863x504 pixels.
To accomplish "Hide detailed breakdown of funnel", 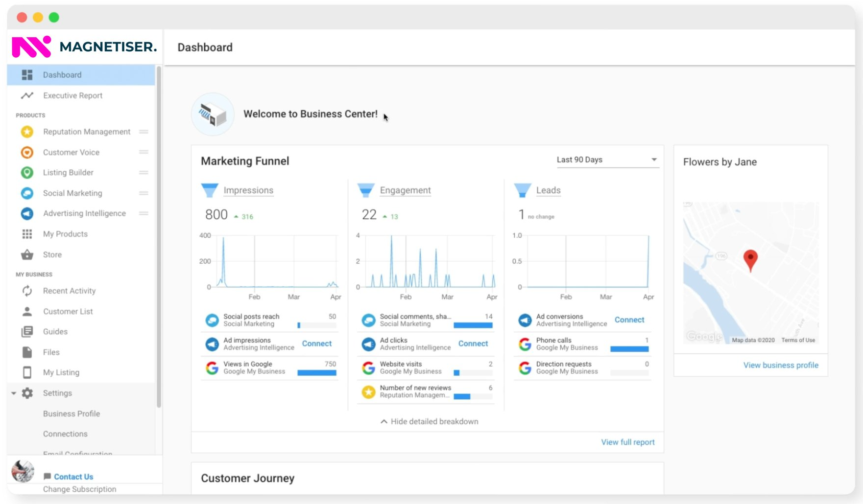I will pos(429,421).
